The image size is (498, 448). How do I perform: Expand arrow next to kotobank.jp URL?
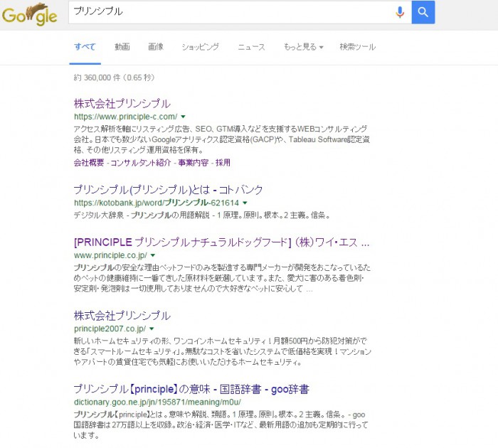[x=245, y=203]
